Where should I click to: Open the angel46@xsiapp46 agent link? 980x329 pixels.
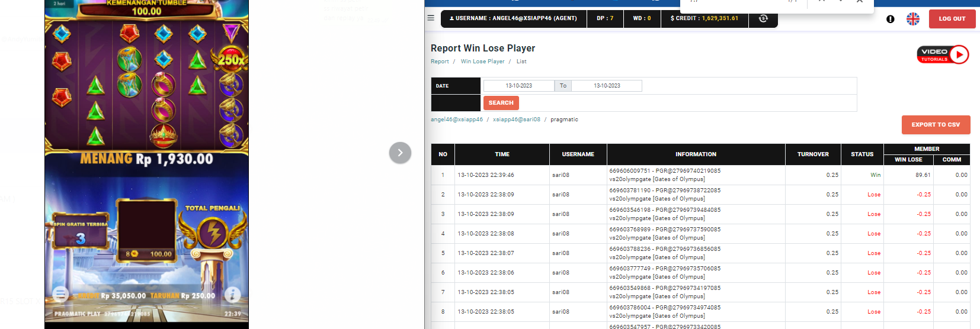coord(457,120)
